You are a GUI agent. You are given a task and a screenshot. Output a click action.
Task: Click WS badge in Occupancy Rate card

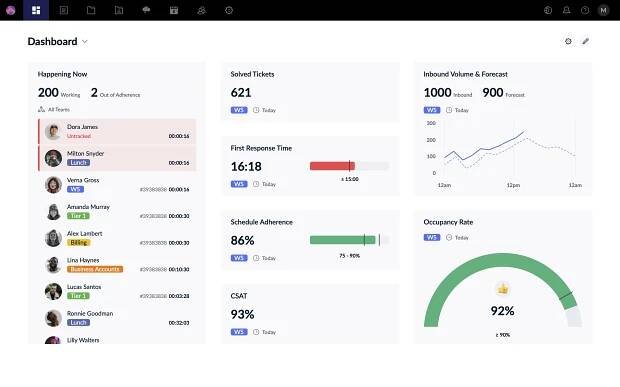click(x=432, y=237)
